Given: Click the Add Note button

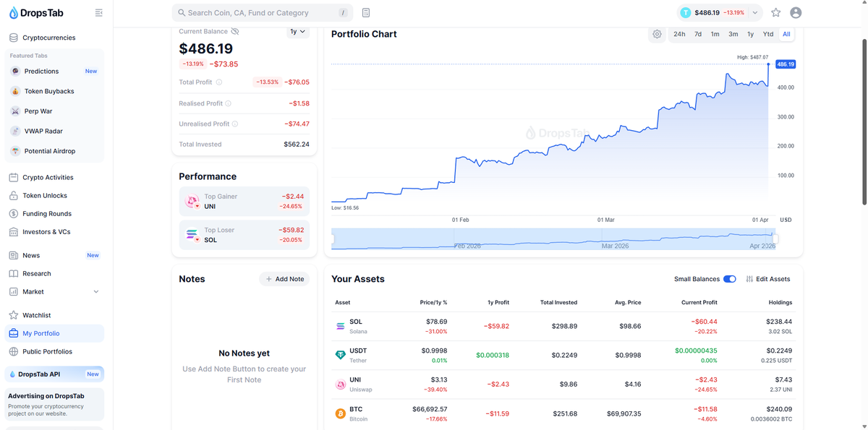Looking at the screenshot, I should [284, 279].
